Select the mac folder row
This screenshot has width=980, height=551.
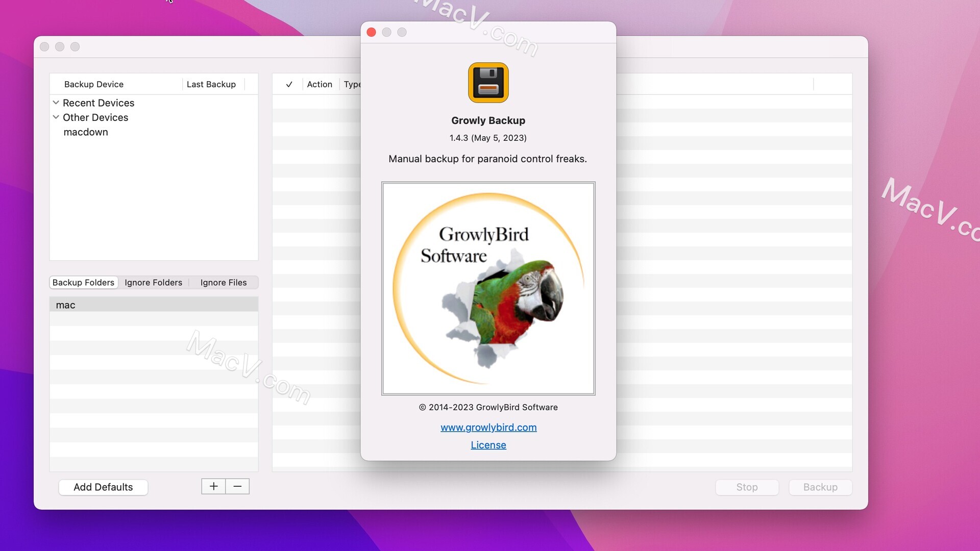(154, 305)
